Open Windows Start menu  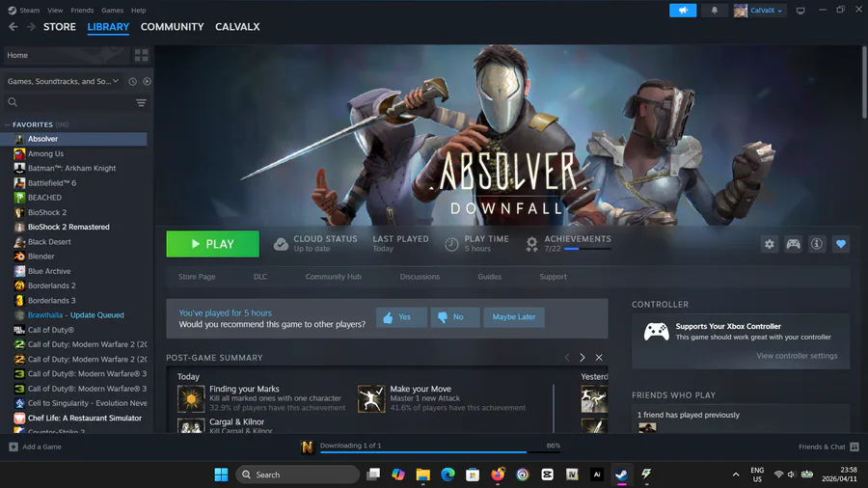click(221, 474)
